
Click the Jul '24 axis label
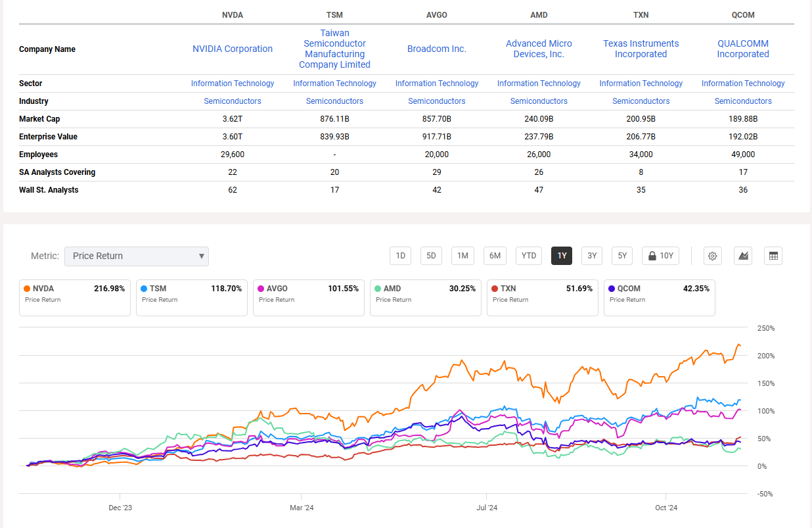click(x=487, y=508)
